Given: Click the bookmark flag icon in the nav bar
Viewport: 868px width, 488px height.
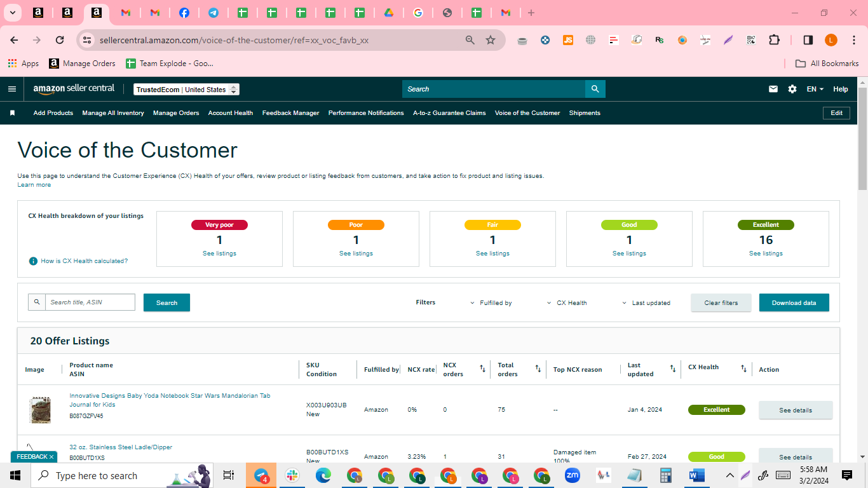Looking at the screenshot, I should pos(12,113).
